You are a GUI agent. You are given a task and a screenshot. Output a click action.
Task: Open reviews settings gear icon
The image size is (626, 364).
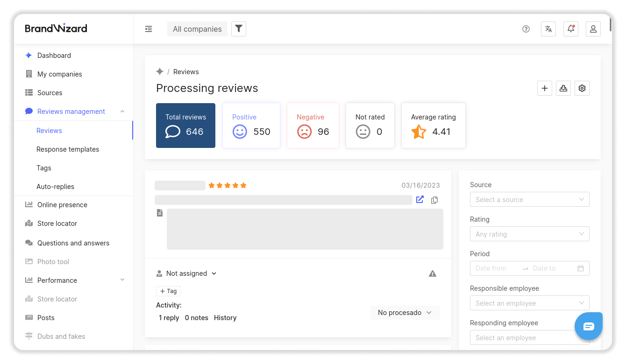pyautogui.click(x=582, y=88)
